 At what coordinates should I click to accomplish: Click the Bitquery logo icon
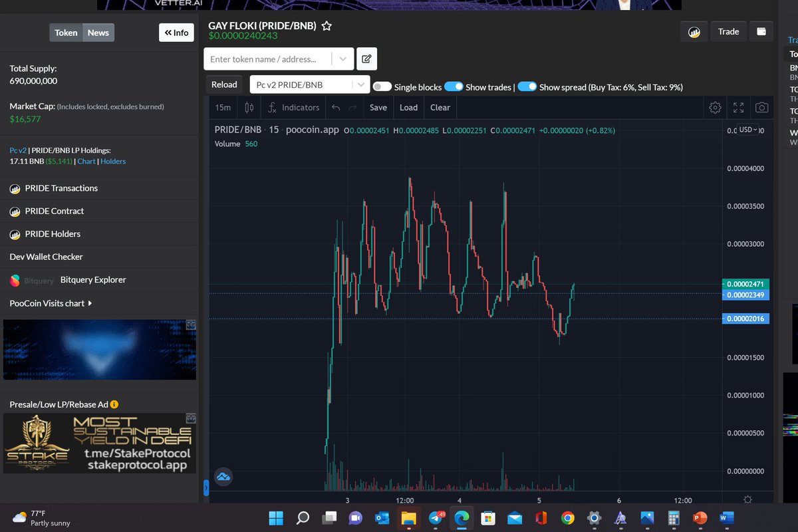(x=15, y=281)
